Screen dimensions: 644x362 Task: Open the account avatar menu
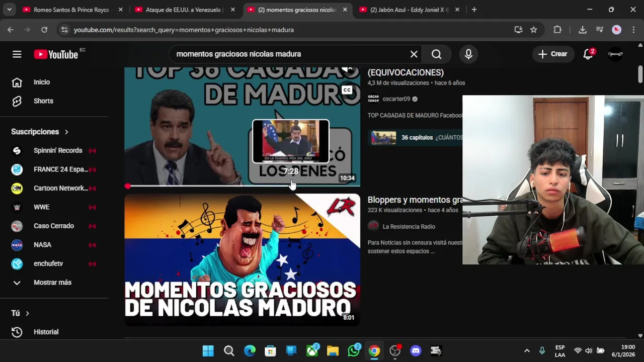[615, 54]
